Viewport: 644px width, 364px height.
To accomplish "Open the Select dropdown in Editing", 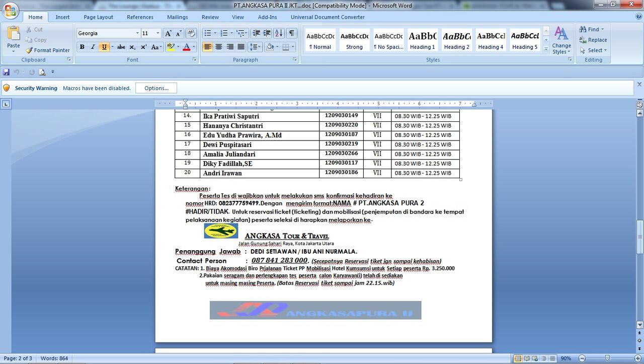I will (x=593, y=50).
